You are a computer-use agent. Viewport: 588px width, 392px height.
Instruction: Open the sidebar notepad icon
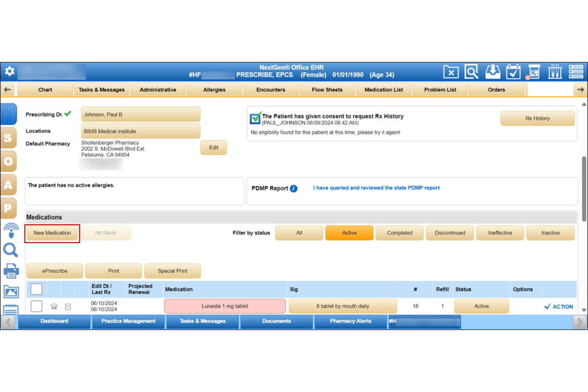[11, 310]
